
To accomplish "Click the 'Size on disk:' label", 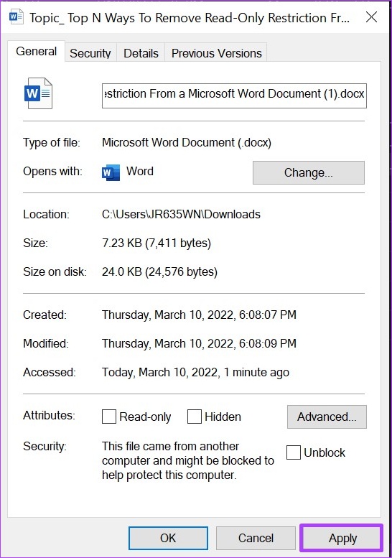I will click(x=55, y=272).
